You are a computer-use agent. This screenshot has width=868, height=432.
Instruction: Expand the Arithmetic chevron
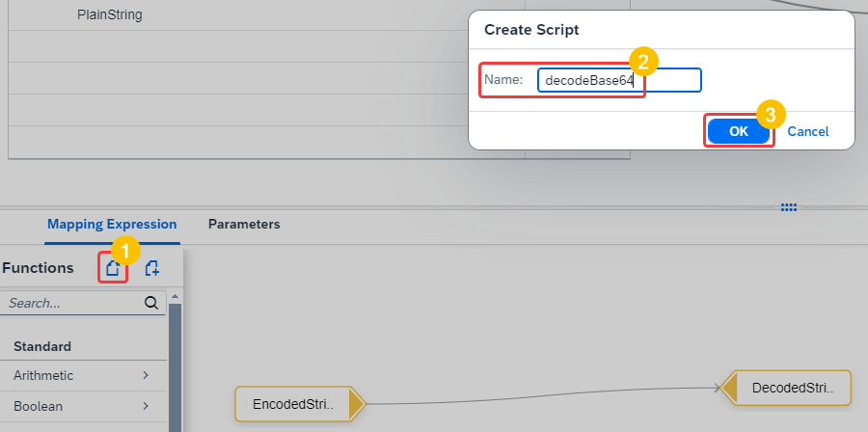pyautogui.click(x=146, y=375)
